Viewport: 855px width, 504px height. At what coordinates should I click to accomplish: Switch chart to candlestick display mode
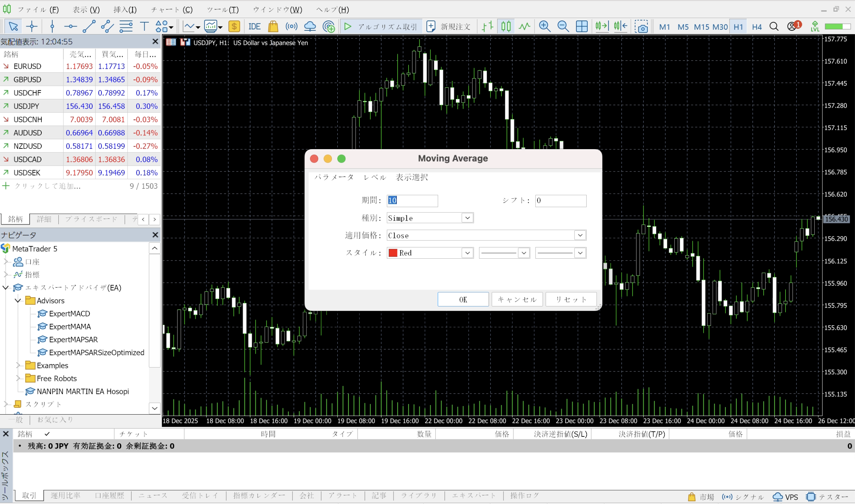pyautogui.click(x=506, y=27)
